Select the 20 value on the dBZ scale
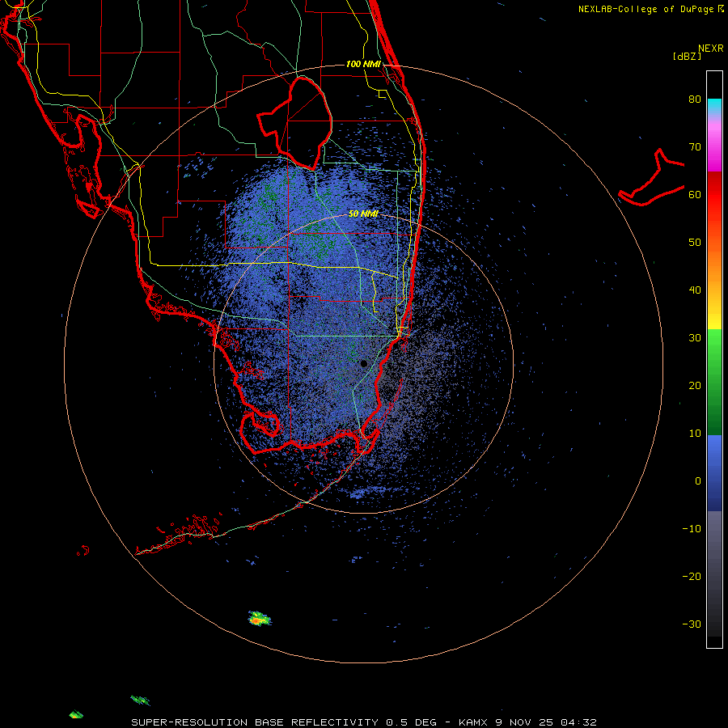 point(695,385)
